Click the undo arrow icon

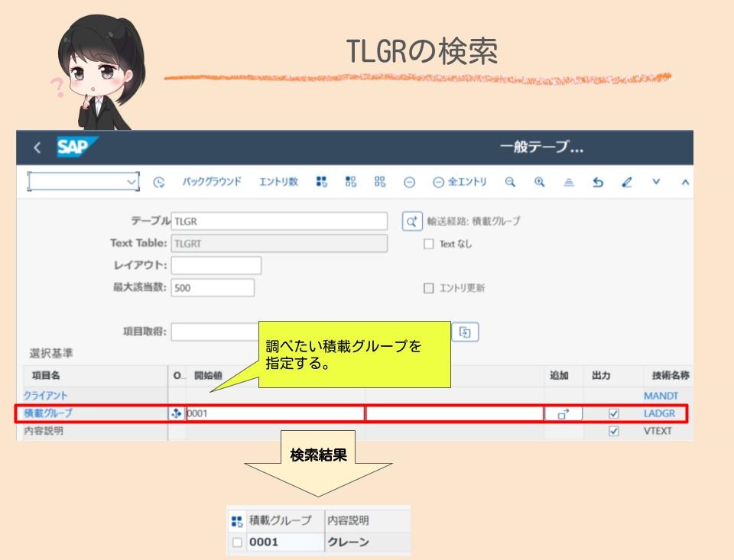click(x=599, y=181)
